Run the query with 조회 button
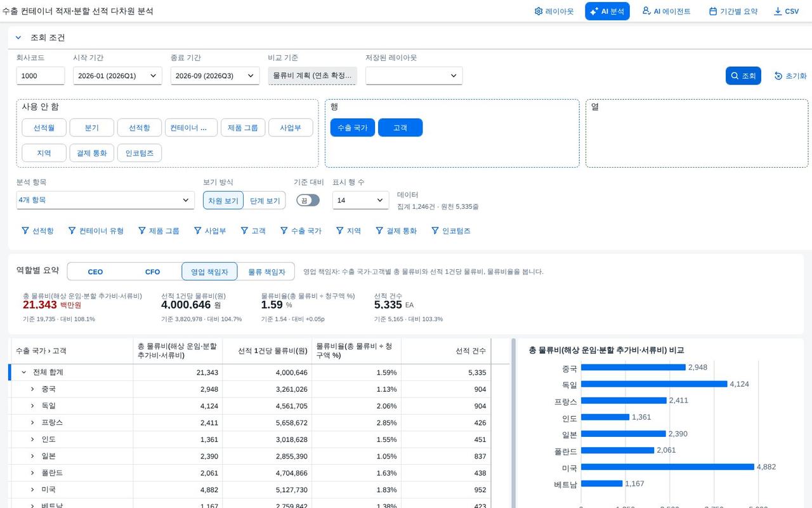Image resolution: width=812 pixels, height=508 pixels. [743, 76]
